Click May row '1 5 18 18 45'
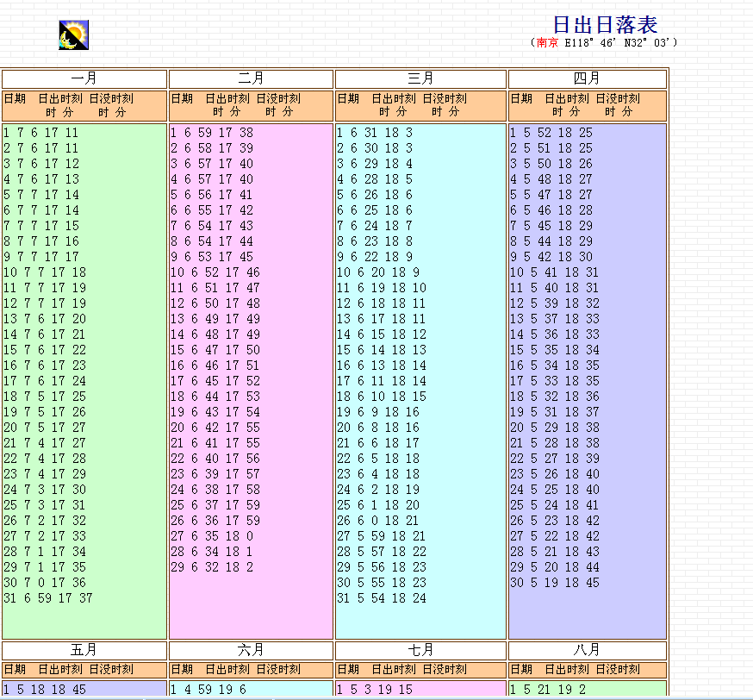The image size is (753, 700). coord(45,690)
